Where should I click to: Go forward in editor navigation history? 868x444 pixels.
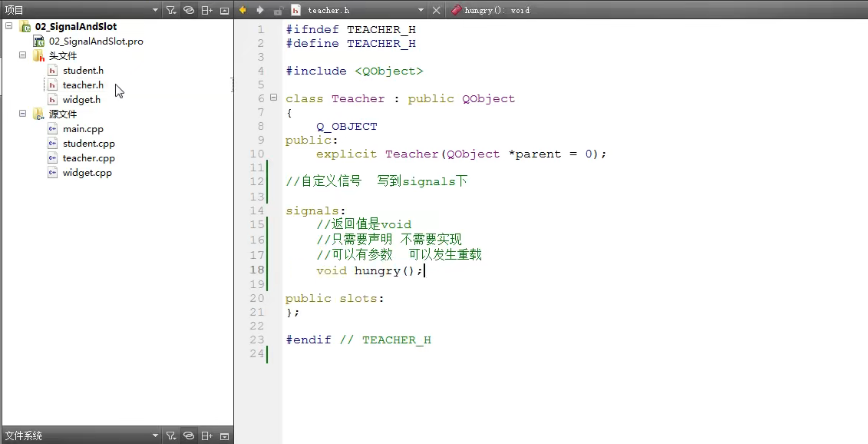coord(259,10)
